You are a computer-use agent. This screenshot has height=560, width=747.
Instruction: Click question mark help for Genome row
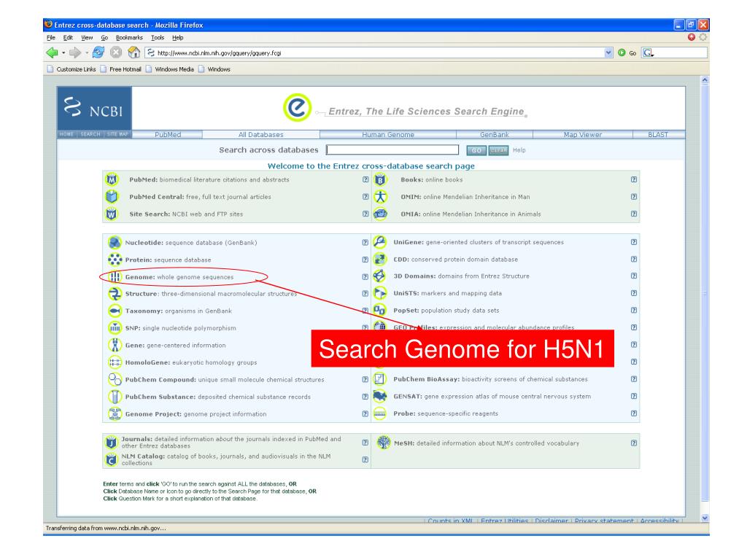(x=365, y=276)
